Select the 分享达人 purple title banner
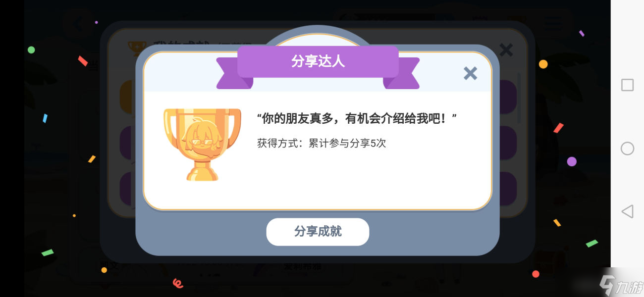Image resolution: width=644 pixels, height=297 pixels. click(318, 62)
